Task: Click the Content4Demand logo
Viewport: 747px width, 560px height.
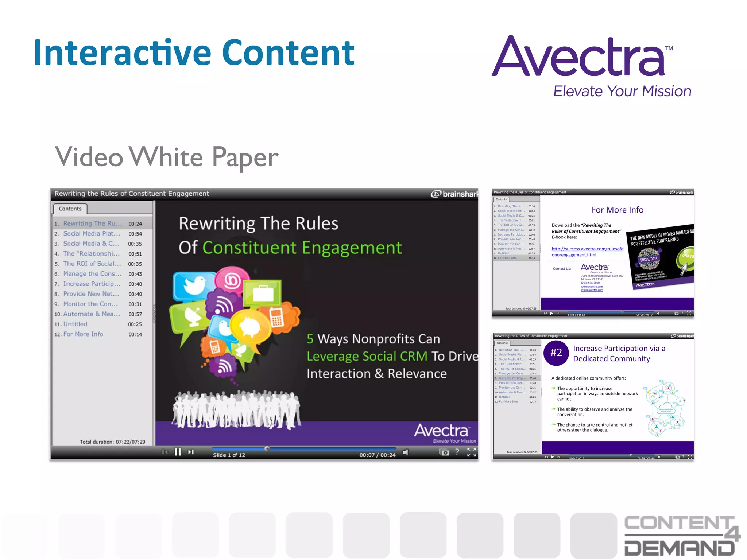Action: [x=682, y=535]
